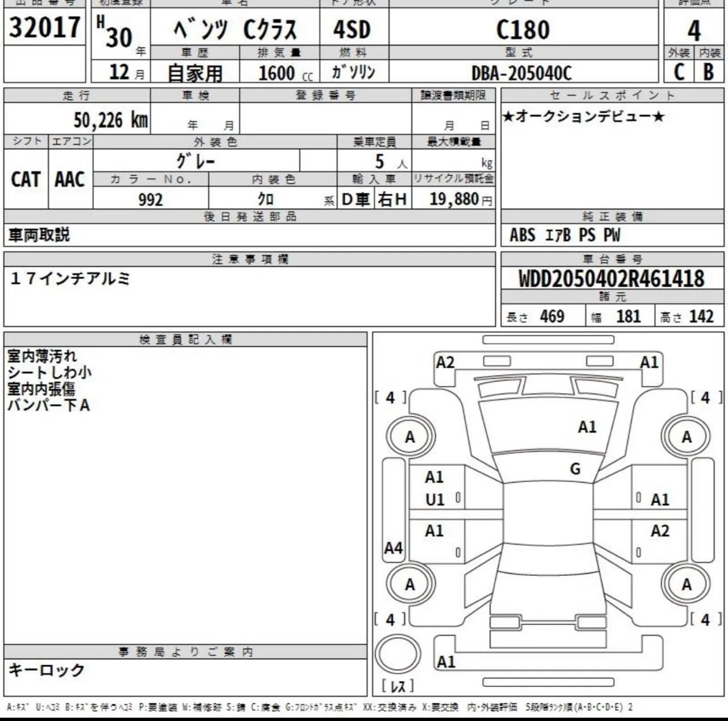Click the grade name C180
728x721 pixels.
pos(523,30)
